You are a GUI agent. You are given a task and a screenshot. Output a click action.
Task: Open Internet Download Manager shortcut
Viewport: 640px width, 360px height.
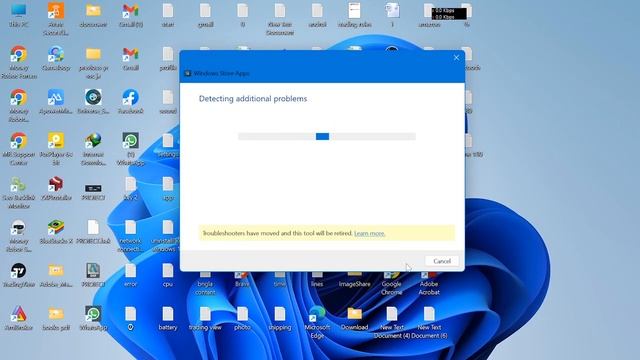tap(93, 149)
